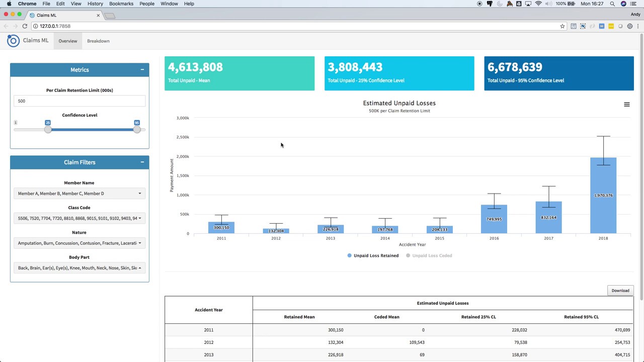
Task: Switch to the Breakdown tab
Action: pos(98,41)
